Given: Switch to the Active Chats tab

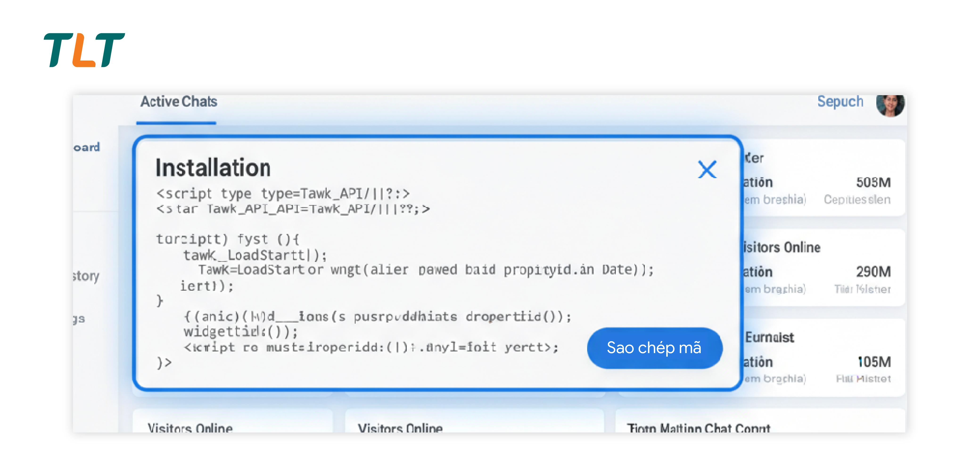Looking at the screenshot, I should click(x=178, y=102).
